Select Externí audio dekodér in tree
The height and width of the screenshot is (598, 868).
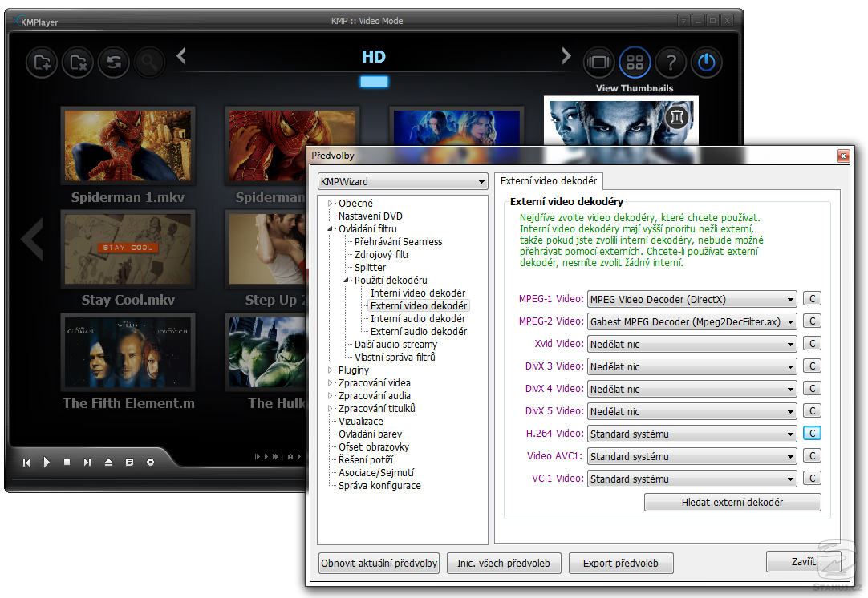click(x=419, y=331)
